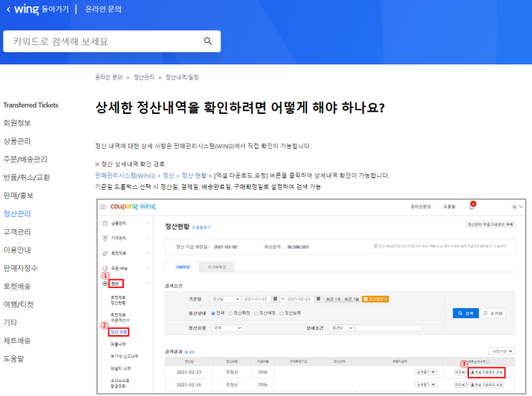This screenshot has height=396, width=532.
Task: Open the 상세열기 dropdown in the 2021-02-23 row
Action: pos(425,372)
